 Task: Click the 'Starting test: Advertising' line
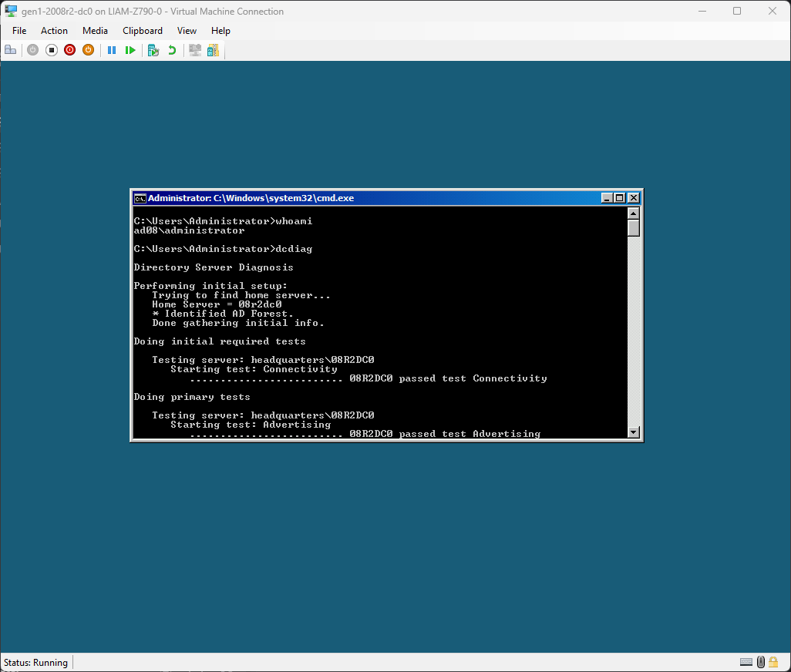tap(251, 425)
